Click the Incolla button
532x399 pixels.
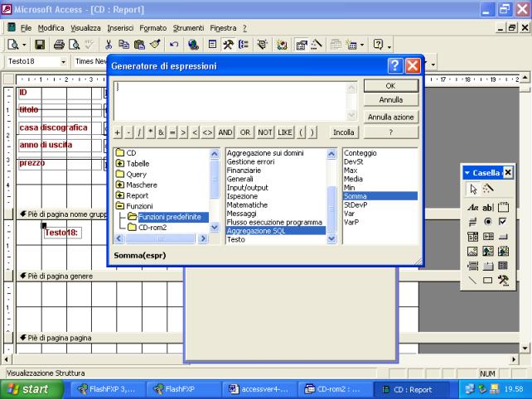pyautogui.click(x=343, y=132)
